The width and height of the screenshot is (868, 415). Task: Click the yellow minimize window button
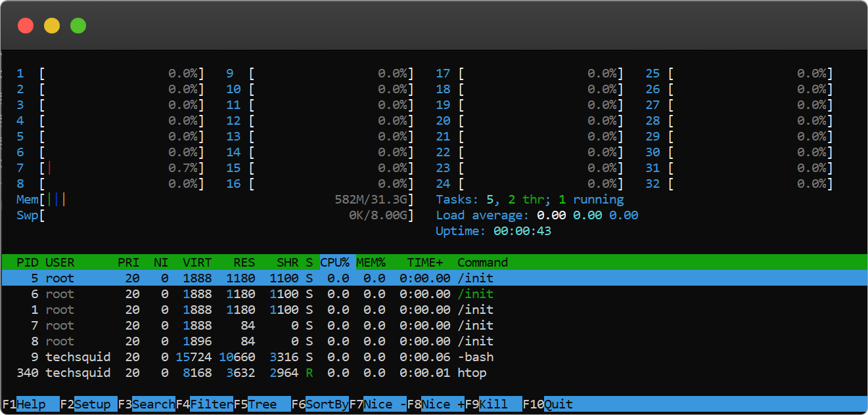(x=52, y=26)
